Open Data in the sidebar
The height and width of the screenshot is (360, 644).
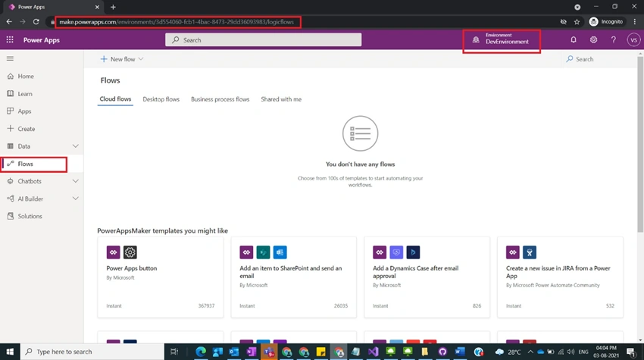click(23, 146)
